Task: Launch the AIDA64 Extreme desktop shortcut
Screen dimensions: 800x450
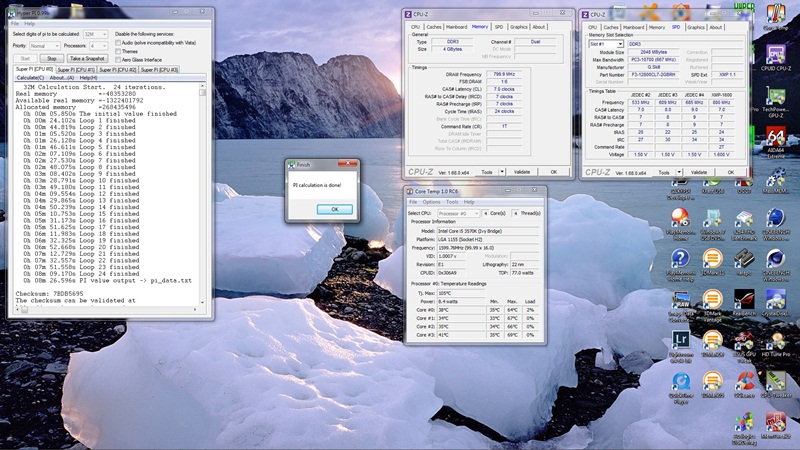Action: (x=776, y=143)
